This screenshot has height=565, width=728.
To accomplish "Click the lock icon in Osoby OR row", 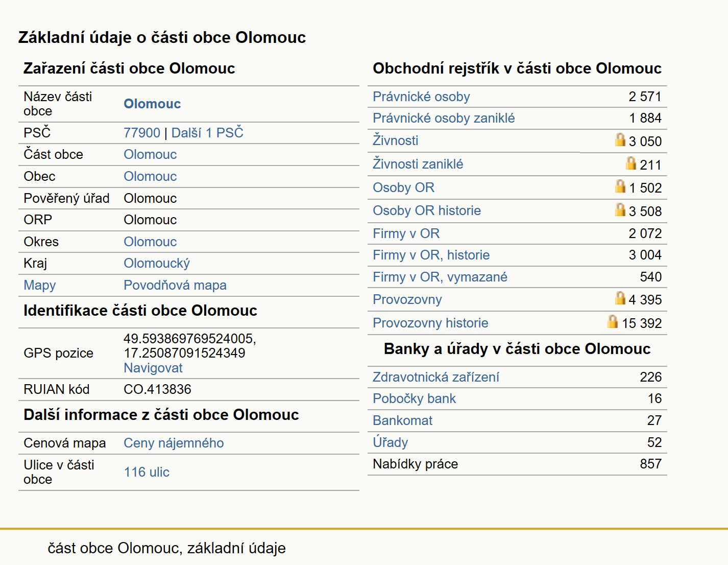I will pos(620,186).
